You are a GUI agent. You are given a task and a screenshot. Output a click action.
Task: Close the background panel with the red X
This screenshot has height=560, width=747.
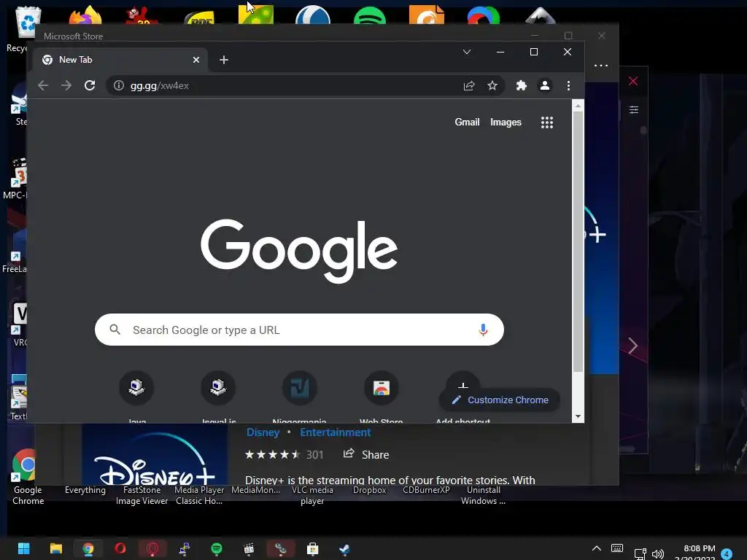click(x=632, y=81)
